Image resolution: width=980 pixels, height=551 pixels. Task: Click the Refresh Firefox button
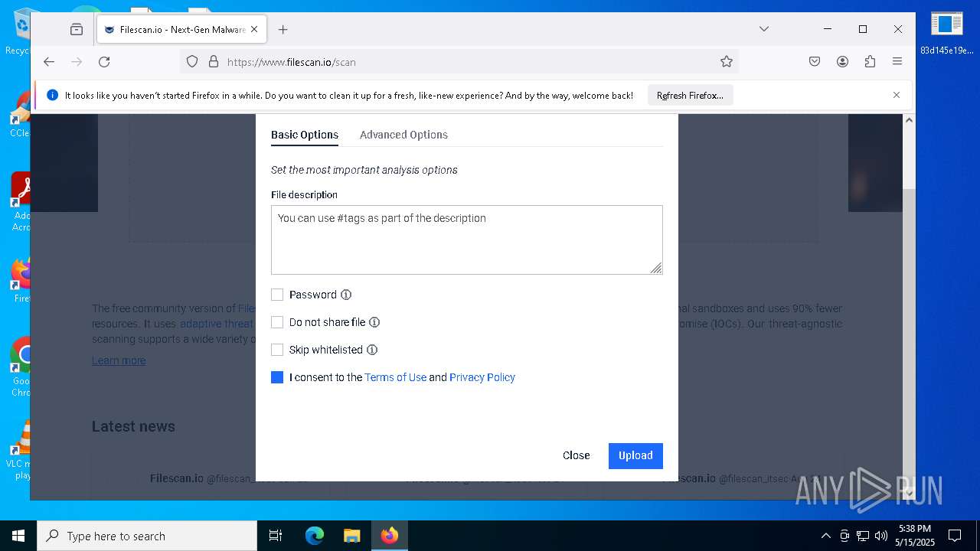(x=690, y=96)
